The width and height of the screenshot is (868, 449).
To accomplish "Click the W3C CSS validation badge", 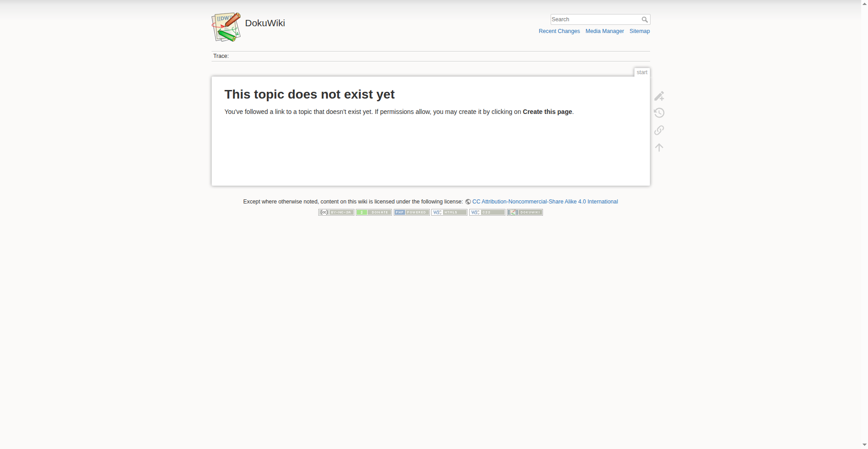I will point(487,213).
